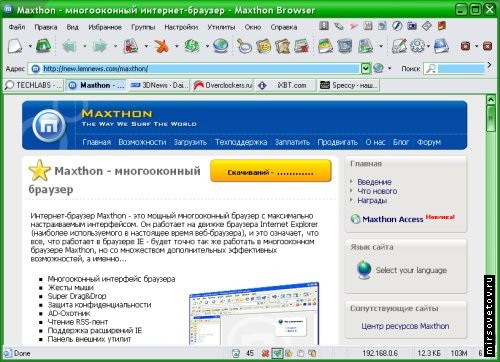Screen dimensions: 500x362
Task: Open dropdown arrow next to Forward button
Action: [115, 46]
